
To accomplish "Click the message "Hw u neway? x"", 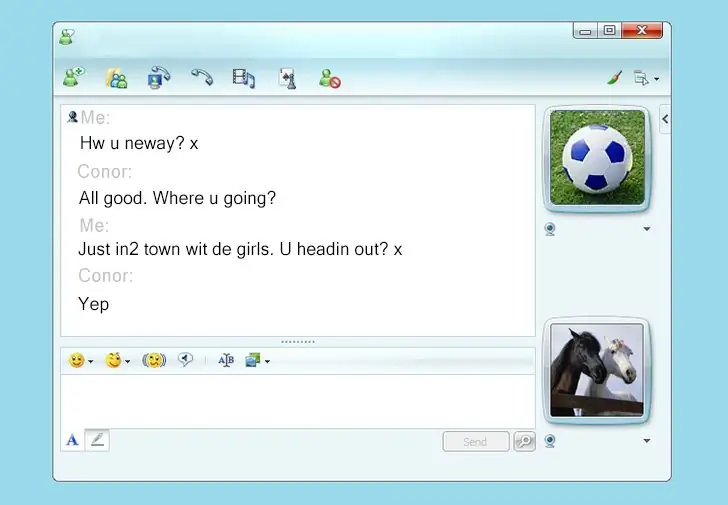I will point(139,143).
